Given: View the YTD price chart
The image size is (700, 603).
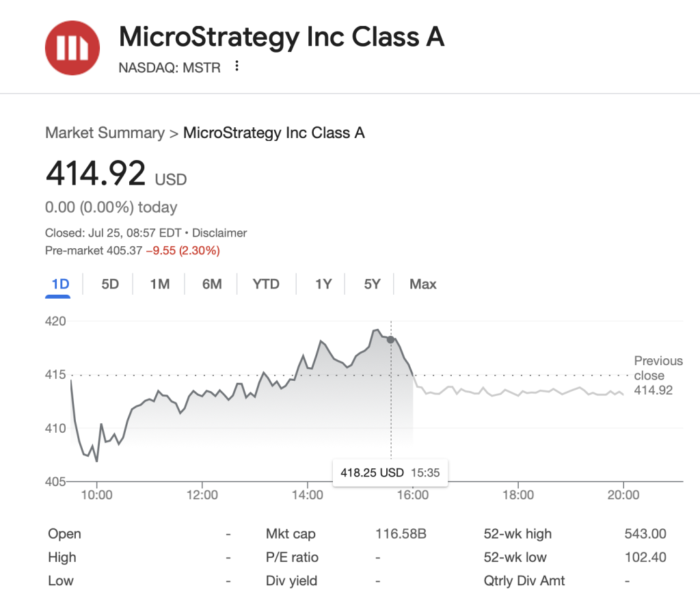Looking at the screenshot, I should click(x=266, y=284).
